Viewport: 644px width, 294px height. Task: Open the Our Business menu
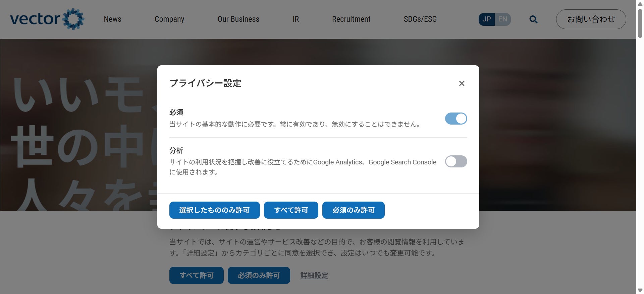point(238,19)
